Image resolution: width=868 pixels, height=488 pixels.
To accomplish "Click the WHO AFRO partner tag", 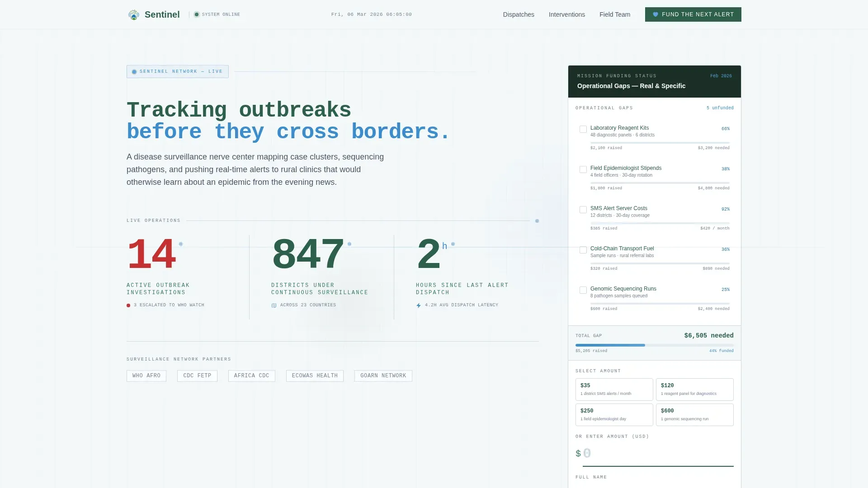I will click(146, 376).
